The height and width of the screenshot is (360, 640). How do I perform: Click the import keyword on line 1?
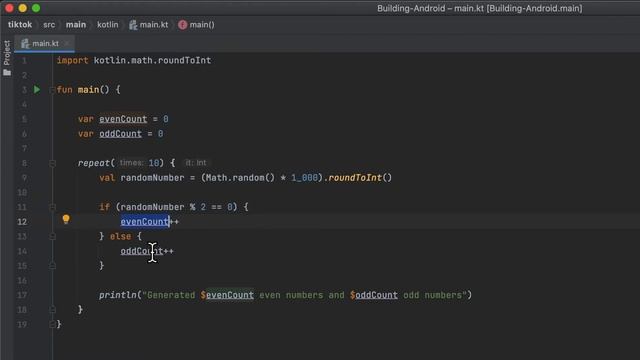click(x=72, y=60)
